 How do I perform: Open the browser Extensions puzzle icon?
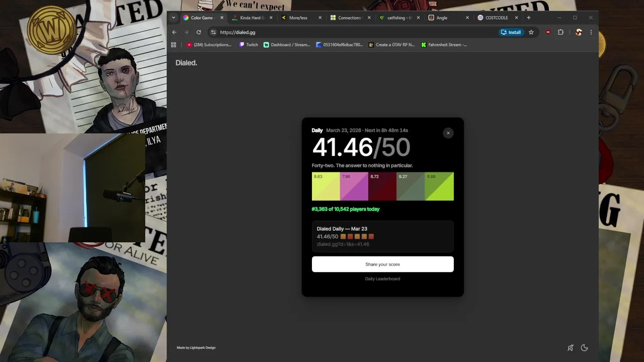click(560, 32)
